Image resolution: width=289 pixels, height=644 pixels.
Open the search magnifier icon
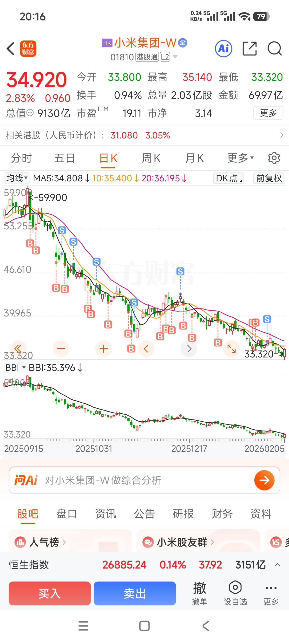[x=275, y=48]
